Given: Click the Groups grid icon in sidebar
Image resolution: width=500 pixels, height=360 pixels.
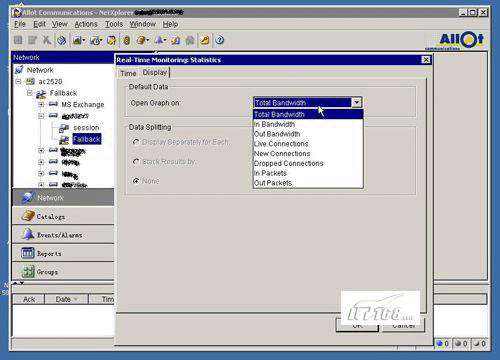Looking at the screenshot, I should (28, 272).
